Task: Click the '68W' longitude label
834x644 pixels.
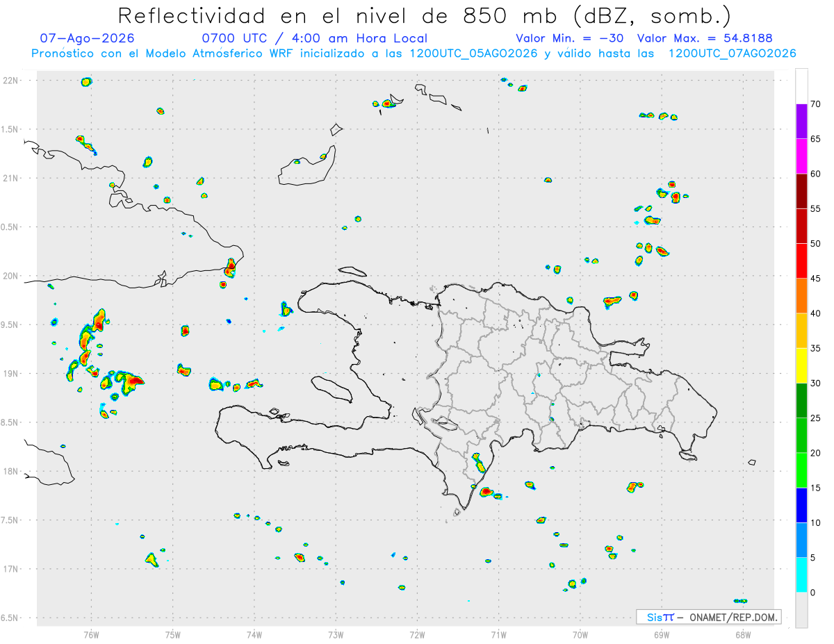Action: coord(743,634)
